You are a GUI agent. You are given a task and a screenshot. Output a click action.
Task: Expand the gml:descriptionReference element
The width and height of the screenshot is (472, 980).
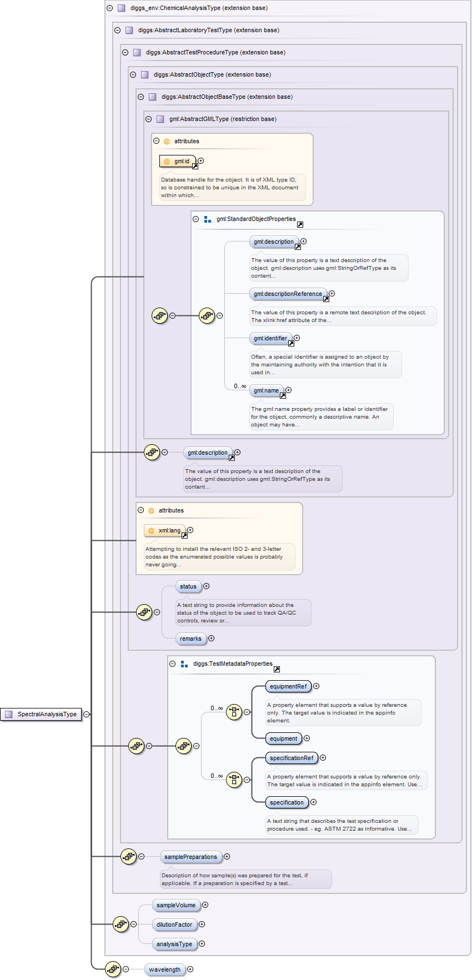point(332,293)
